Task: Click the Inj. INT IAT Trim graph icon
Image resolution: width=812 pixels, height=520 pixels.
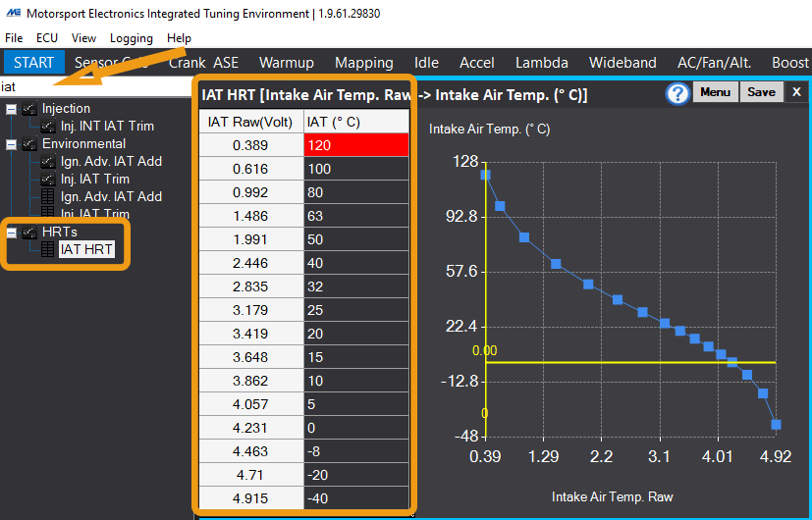Action: click(48, 127)
